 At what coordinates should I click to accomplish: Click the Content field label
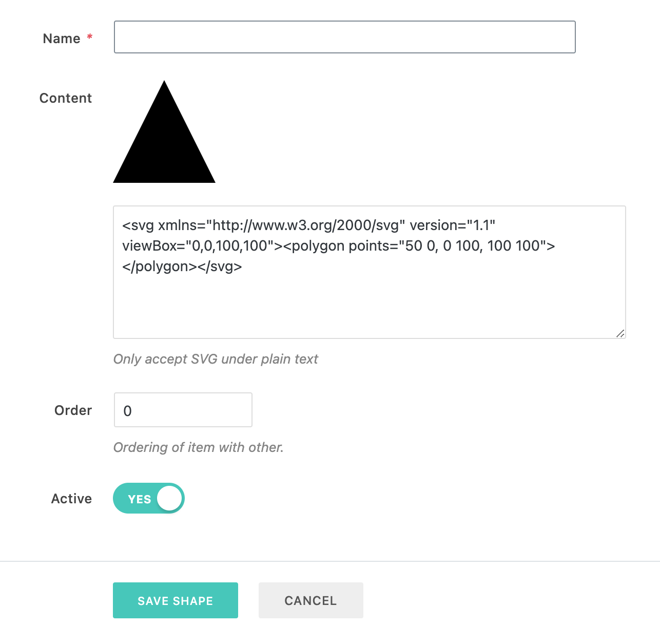click(x=66, y=98)
